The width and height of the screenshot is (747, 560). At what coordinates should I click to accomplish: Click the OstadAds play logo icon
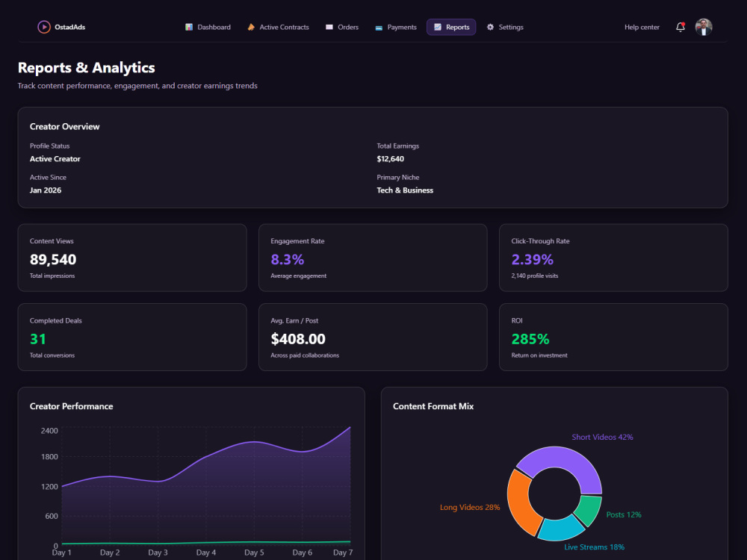[44, 27]
